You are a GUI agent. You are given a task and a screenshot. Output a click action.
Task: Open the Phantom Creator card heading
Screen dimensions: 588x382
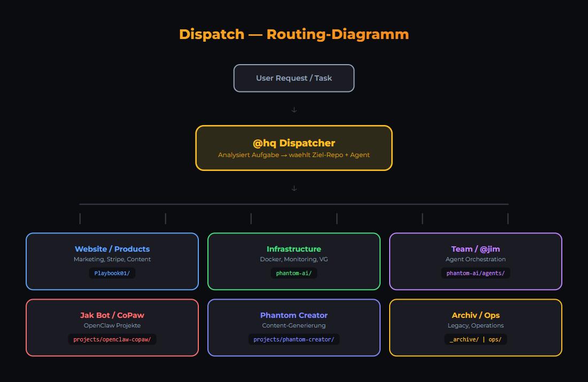294,315
